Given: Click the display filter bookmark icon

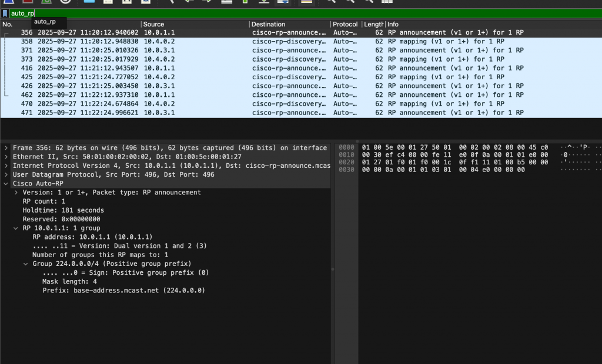Looking at the screenshot, I should [5, 13].
